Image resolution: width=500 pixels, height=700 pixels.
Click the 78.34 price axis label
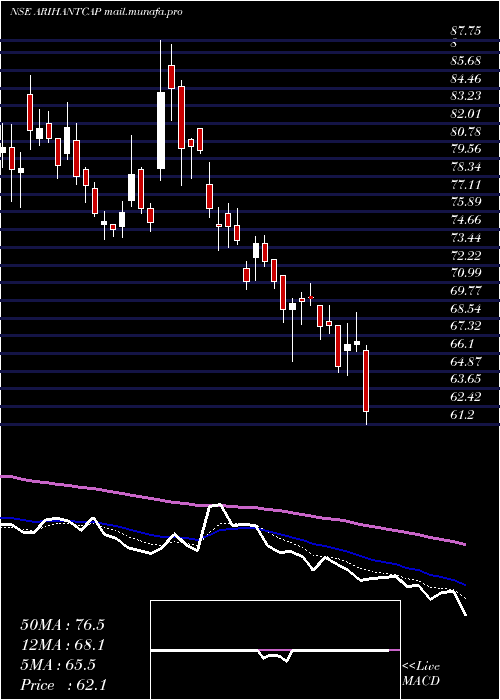point(466,167)
